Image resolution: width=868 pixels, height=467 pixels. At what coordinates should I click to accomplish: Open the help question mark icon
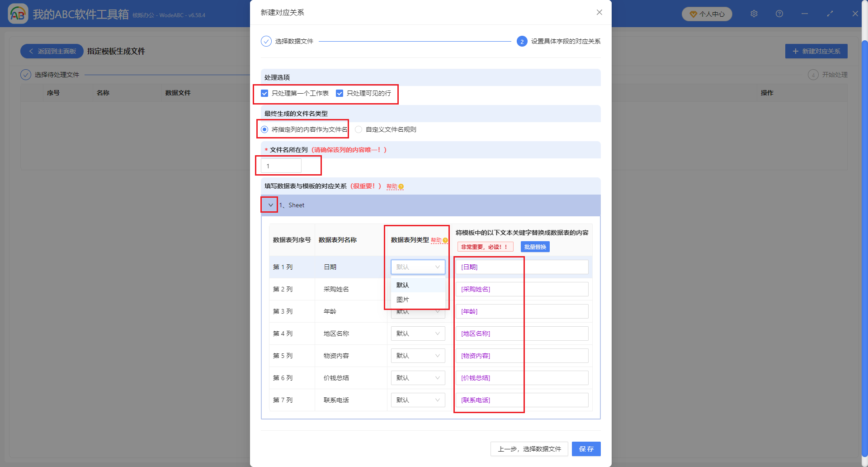tap(779, 14)
